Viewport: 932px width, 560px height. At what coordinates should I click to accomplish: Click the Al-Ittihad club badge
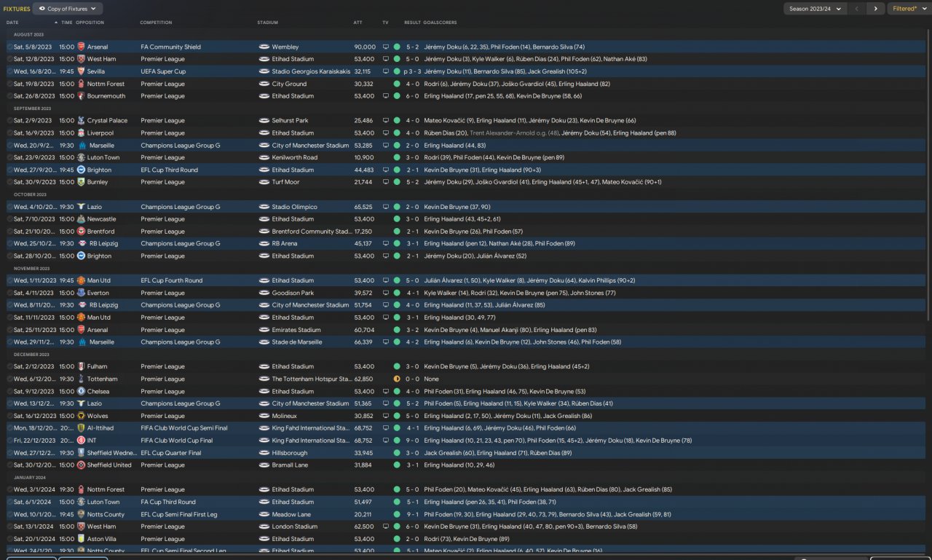81,428
